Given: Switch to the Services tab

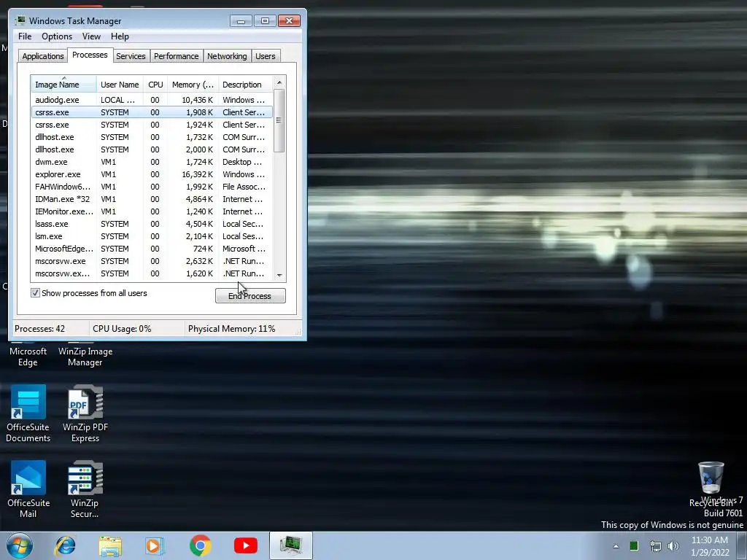Looking at the screenshot, I should coord(131,56).
